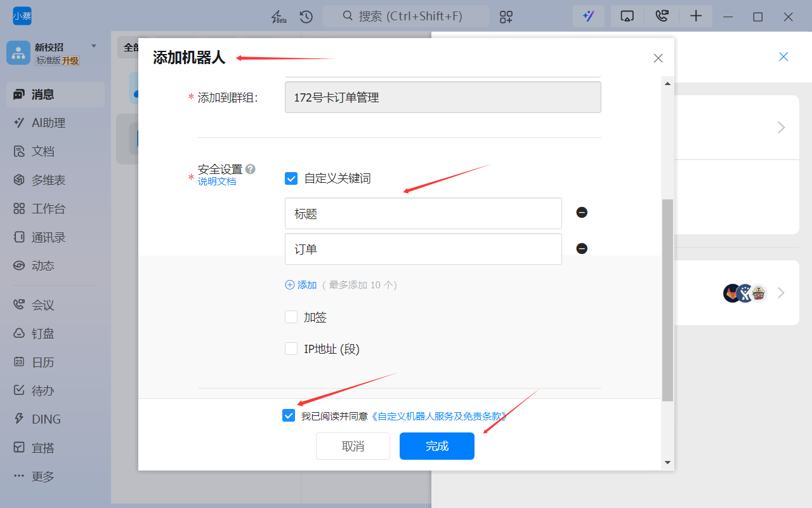Viewport: 812px width, 508px height.
Task: Enable the 加签 checkbox
Action: pyautogui.click(x=291, y=317)
